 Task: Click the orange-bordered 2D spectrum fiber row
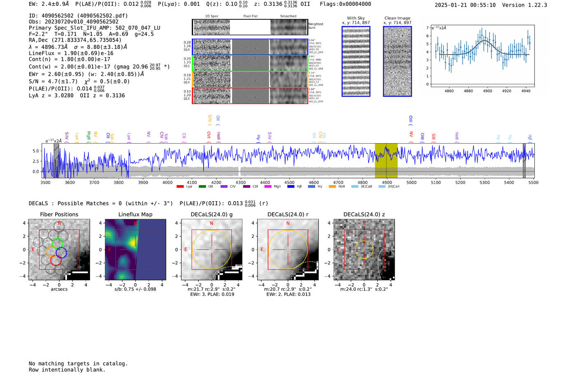pos(250,79)
